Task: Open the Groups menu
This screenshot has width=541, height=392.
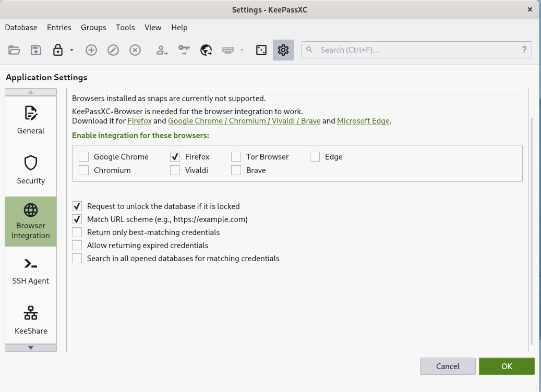Action: coord(93,28)
